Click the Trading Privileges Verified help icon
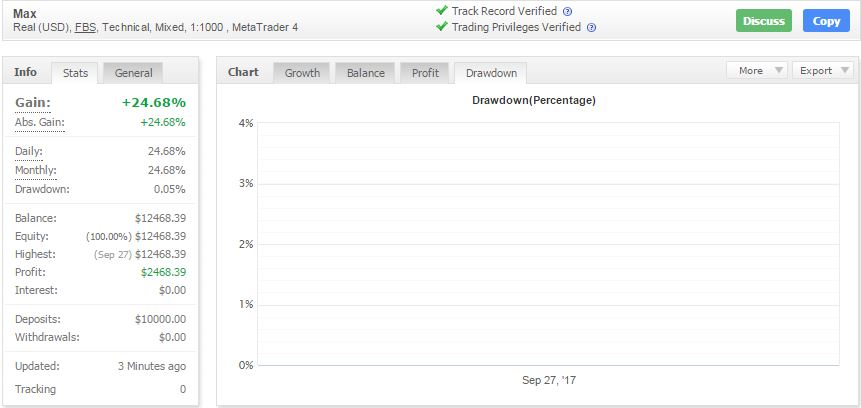This screenshot has height=408, width=861. (x=591, y=27)
